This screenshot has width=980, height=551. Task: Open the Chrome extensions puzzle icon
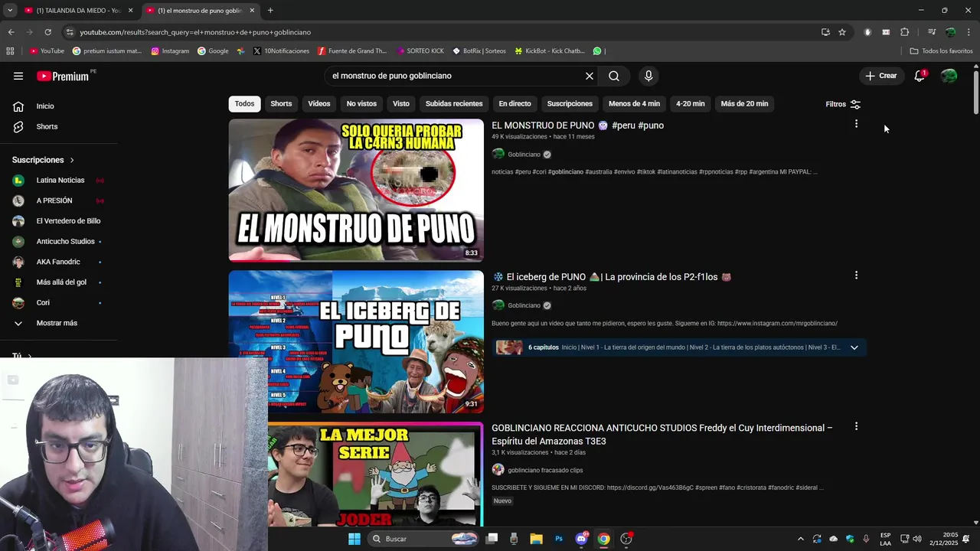click(x=905, y=32)
